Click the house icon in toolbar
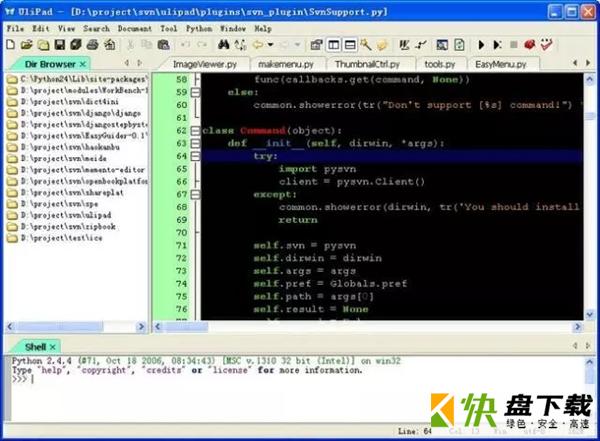 coord(110,45)
